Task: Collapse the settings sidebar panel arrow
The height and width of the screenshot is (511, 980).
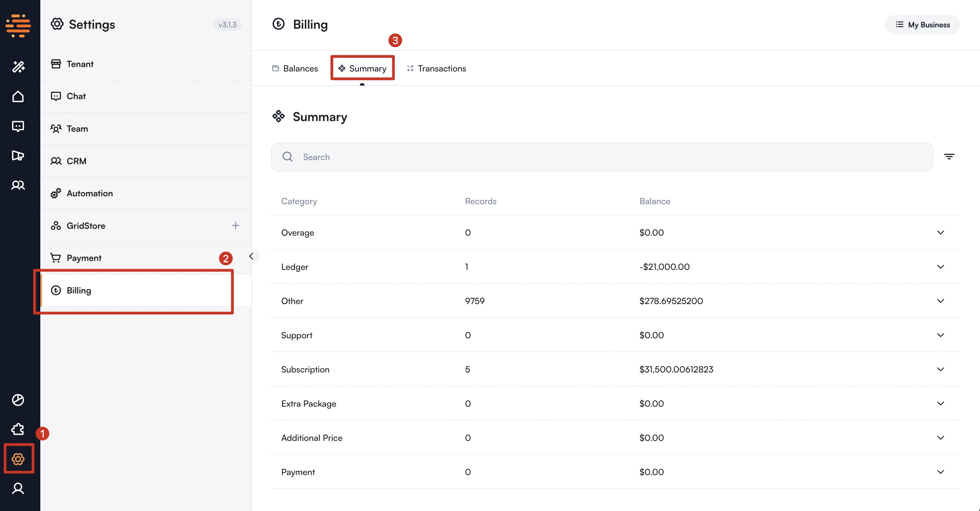Action: click(251, 256)
